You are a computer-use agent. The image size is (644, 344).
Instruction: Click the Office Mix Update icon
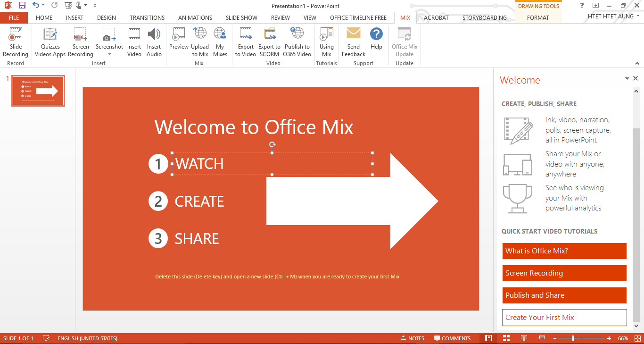405,34
